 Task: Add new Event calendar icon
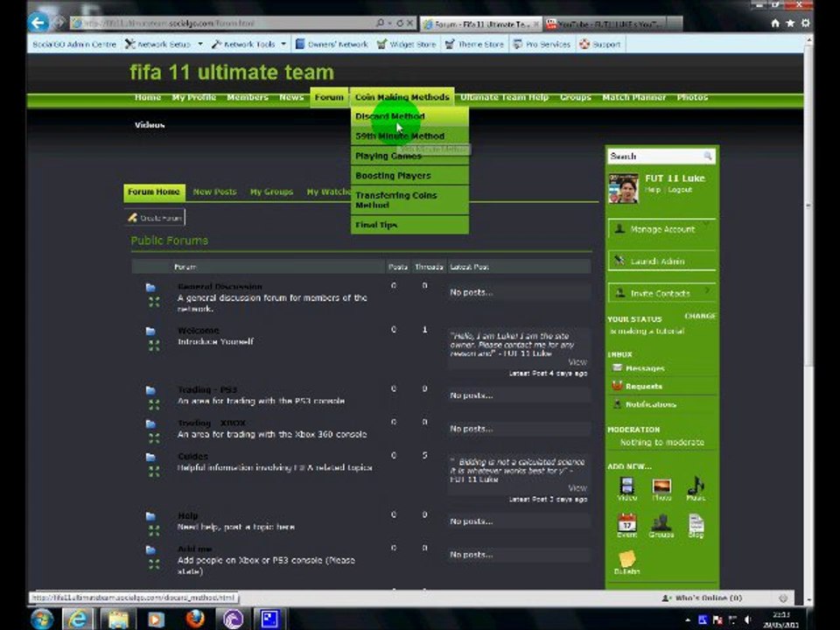click(x=626, y=522)
